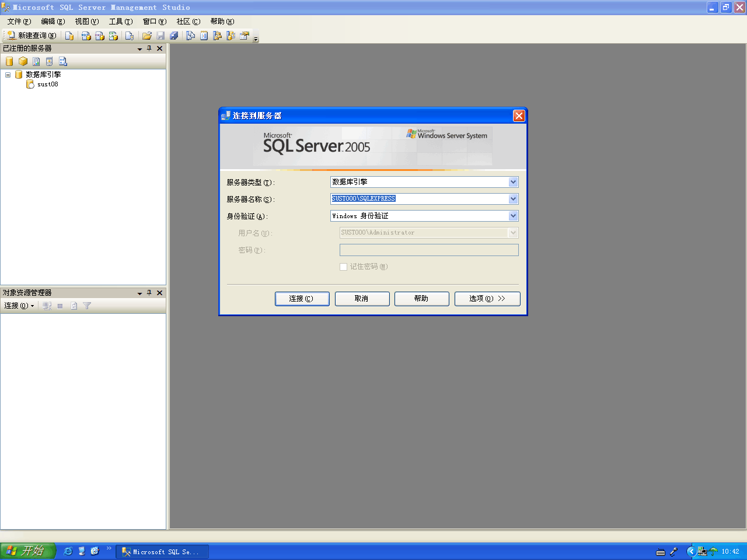Open the 对象资源管理器 panel position dropdown
Image resolution: width=747 pixels, height=560 pixels.
(139, 293)
